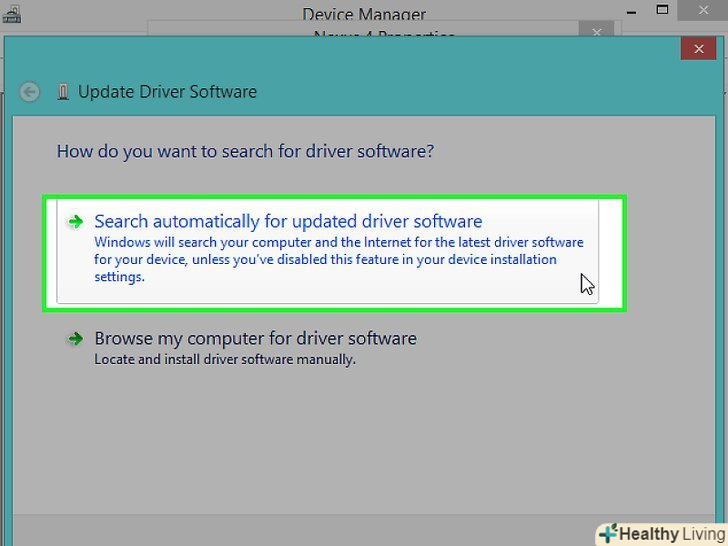This screenshot has width=728, height=546.
Task: Go back using the circular back arrow
Action: 29,92
